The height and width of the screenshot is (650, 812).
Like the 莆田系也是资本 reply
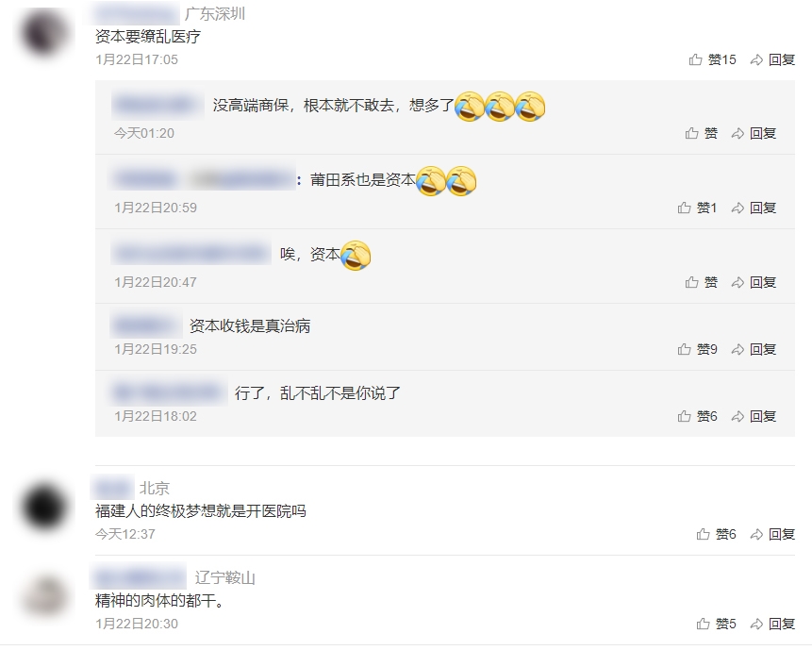697,208
